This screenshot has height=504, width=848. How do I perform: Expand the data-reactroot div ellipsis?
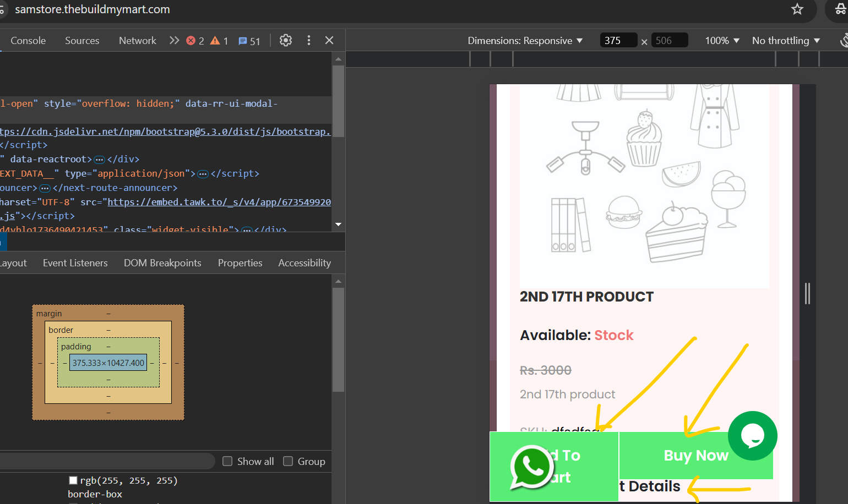pos(100,160)
